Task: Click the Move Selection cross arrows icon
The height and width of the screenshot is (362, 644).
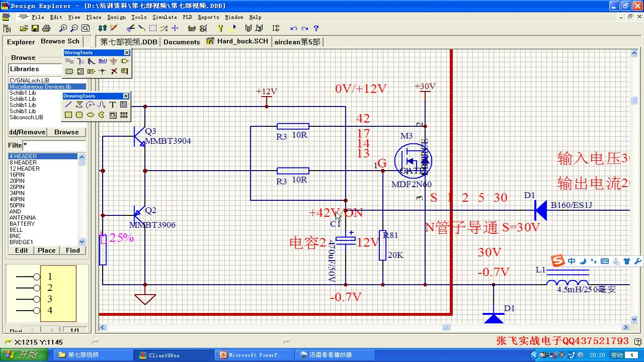Action: pyautogui.click(x=175, y=29)
